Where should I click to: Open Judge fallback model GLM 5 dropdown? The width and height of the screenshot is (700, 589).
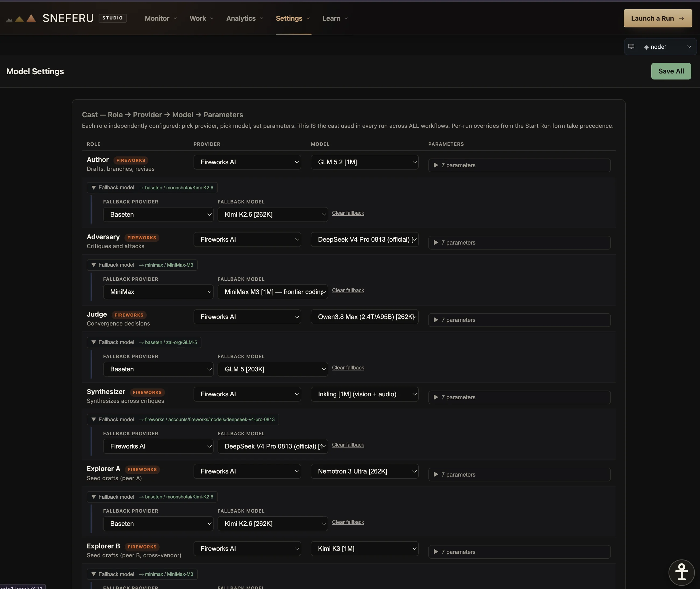[x=272, y=369]
